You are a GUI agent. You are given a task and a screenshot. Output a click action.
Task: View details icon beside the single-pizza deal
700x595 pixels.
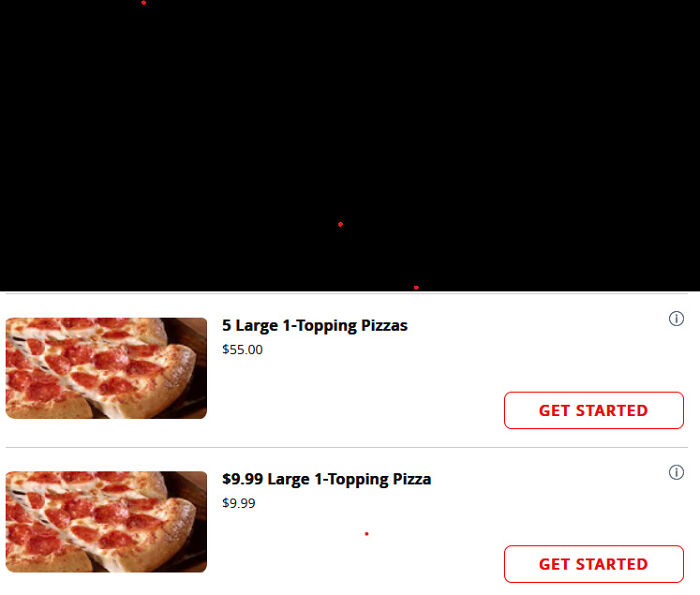(676, 472)
